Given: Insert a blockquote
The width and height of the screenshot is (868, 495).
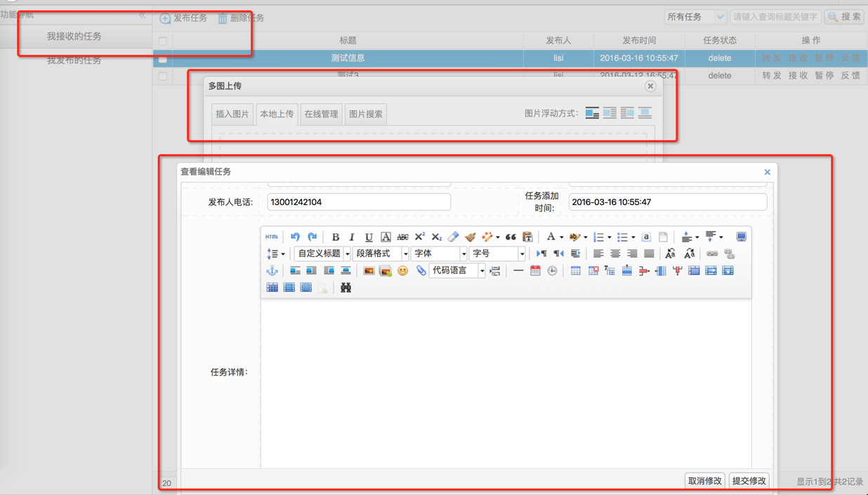Looking at the screenshot, I should coord(511,237).
